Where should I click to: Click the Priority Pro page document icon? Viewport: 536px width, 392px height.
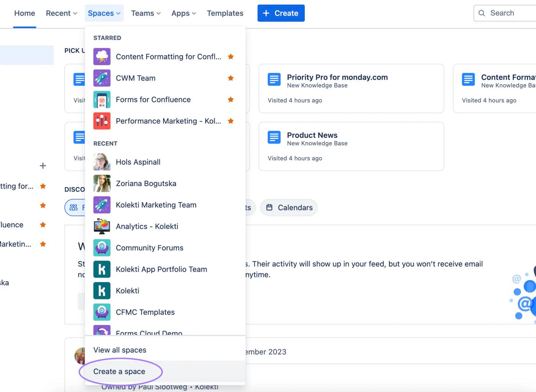click(x=274, y=79)
